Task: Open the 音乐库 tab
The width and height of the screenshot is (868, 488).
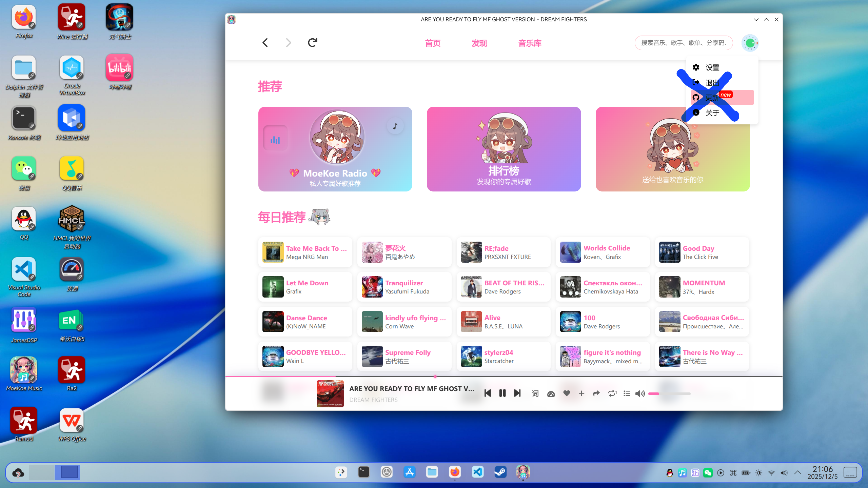Action: tap(530, 43)
